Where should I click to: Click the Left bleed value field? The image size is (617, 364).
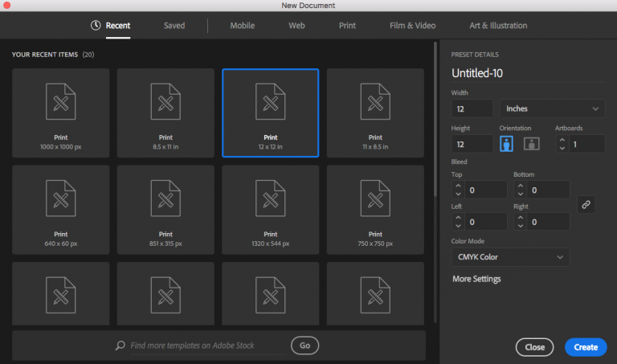(485, 222)
